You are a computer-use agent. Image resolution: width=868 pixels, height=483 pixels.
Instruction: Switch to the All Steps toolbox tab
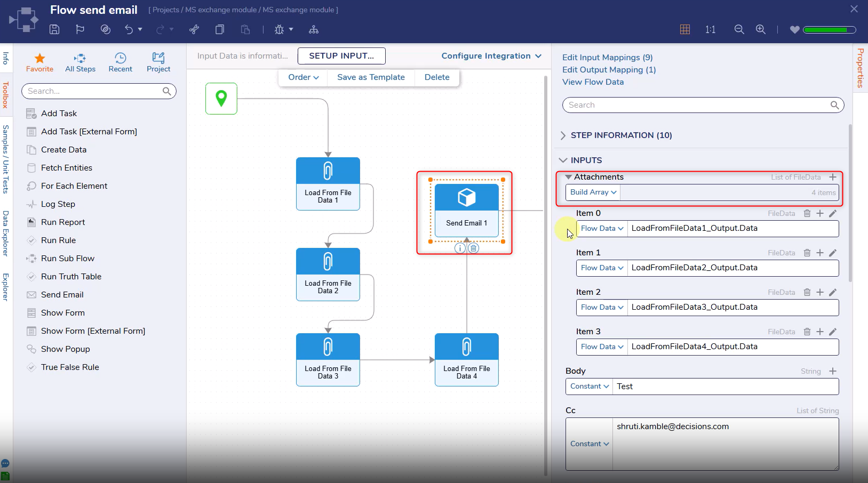coord(81,62)
